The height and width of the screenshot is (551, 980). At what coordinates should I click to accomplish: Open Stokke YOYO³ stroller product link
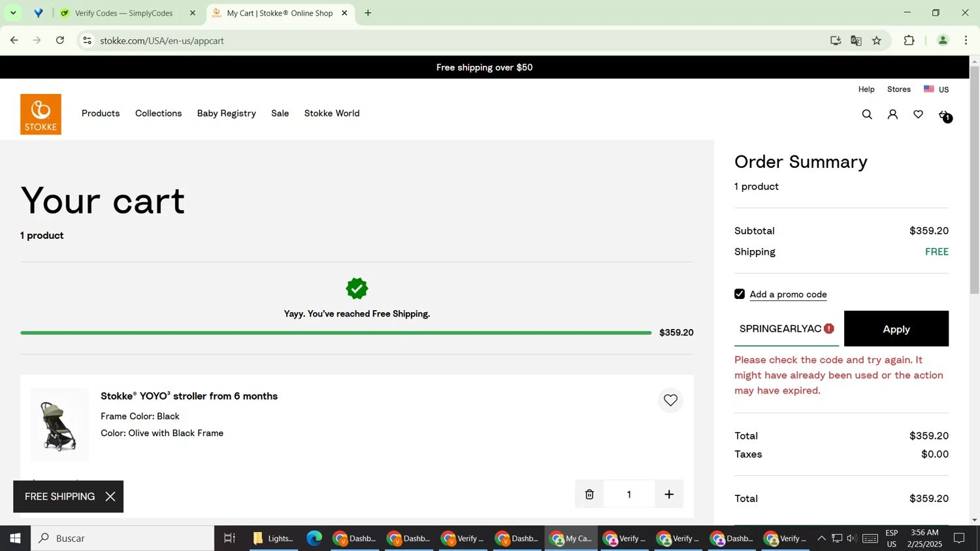pyautogui.click(x=189, y=396)
